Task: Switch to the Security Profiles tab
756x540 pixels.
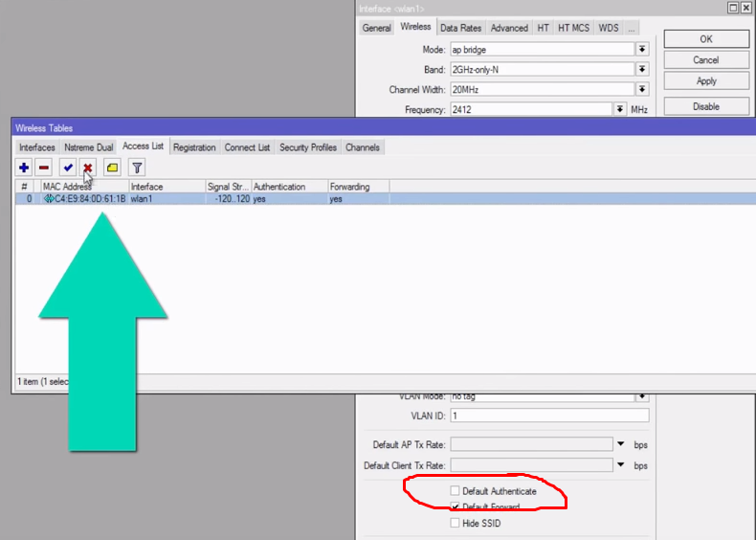Action: (307, 147)
